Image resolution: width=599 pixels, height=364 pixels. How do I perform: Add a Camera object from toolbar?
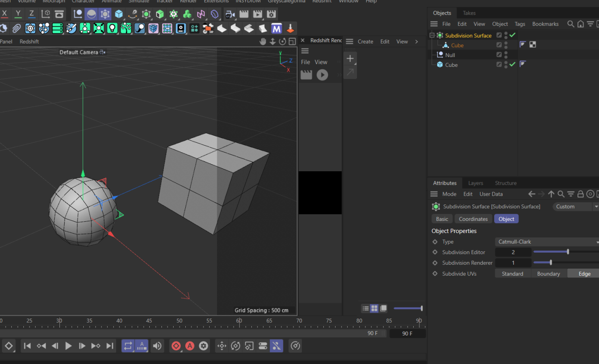[230, 14]
